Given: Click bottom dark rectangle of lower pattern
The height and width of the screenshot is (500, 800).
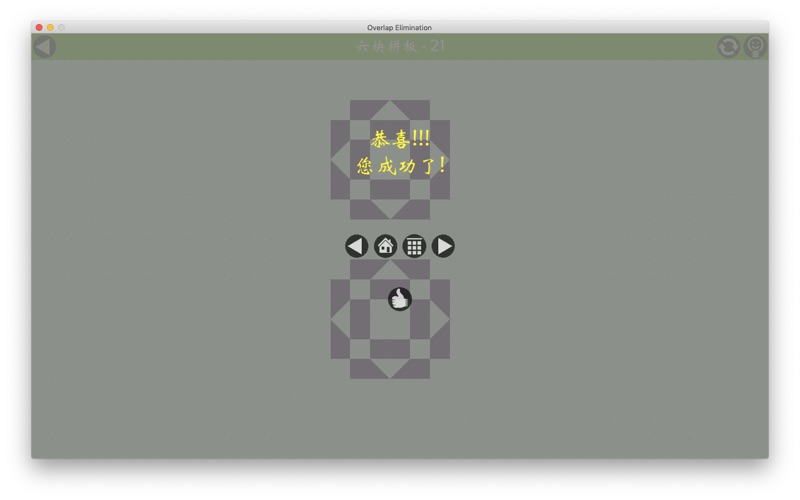Looking at the screenshot, I should (390, 349).
